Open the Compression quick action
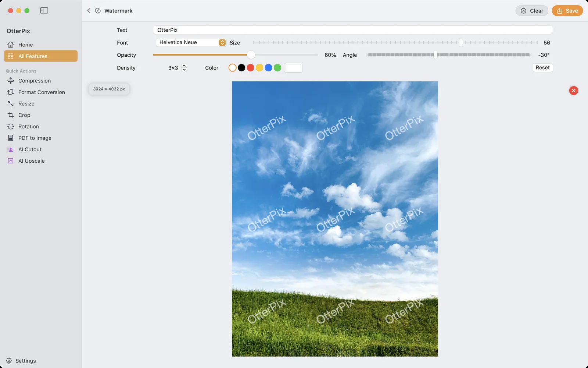The width and height of the screenshot is (588, 368). coord(41,81)
